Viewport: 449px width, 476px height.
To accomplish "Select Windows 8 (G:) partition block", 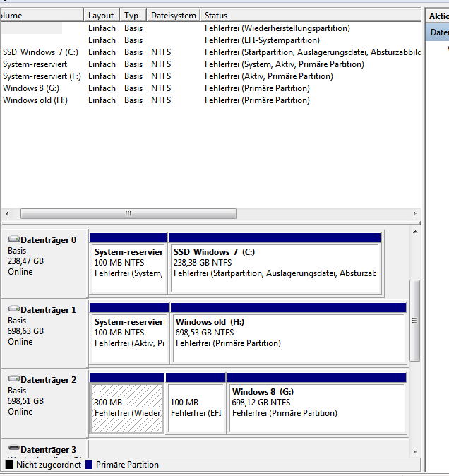I will point(317,403).
